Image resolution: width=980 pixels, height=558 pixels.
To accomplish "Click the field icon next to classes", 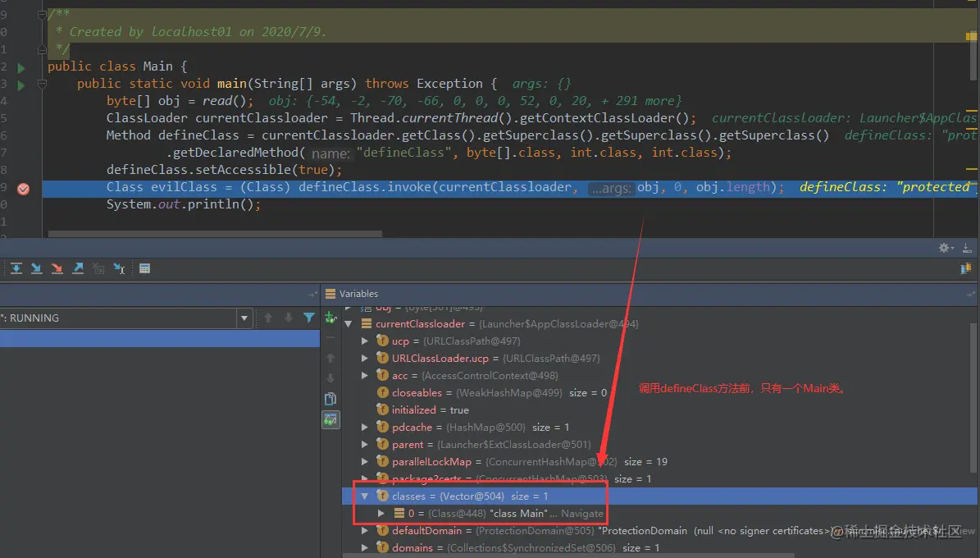I will pyautogui.click(x=382, y=496).
